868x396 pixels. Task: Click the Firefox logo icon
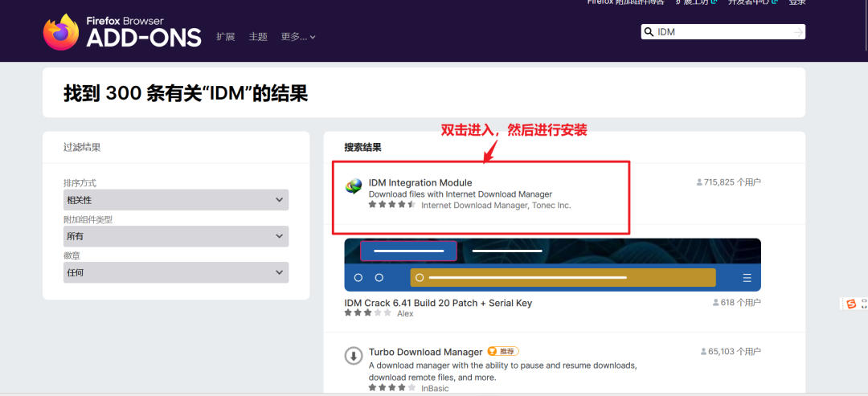click(61, 32)
